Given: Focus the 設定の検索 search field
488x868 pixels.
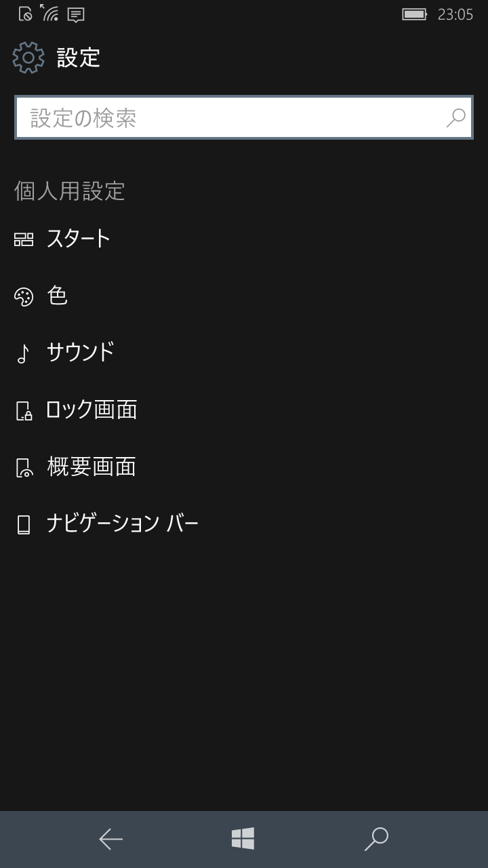Looking at the screenshot, I should 230,118.
